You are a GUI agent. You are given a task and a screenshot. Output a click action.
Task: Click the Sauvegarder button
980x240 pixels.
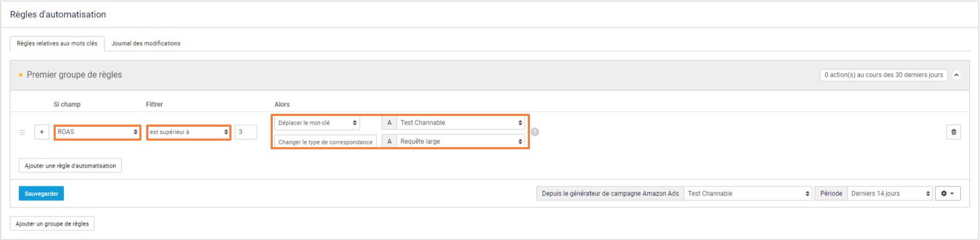41,194
